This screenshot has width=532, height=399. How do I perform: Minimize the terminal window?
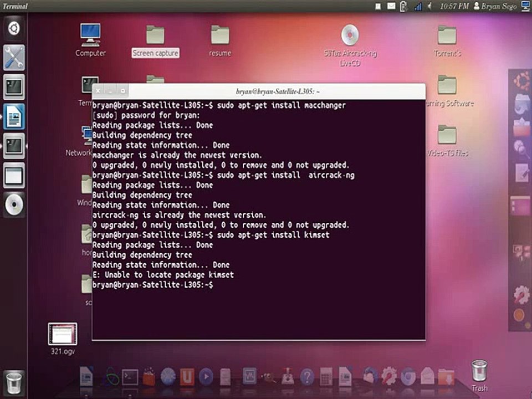(110, 90)
